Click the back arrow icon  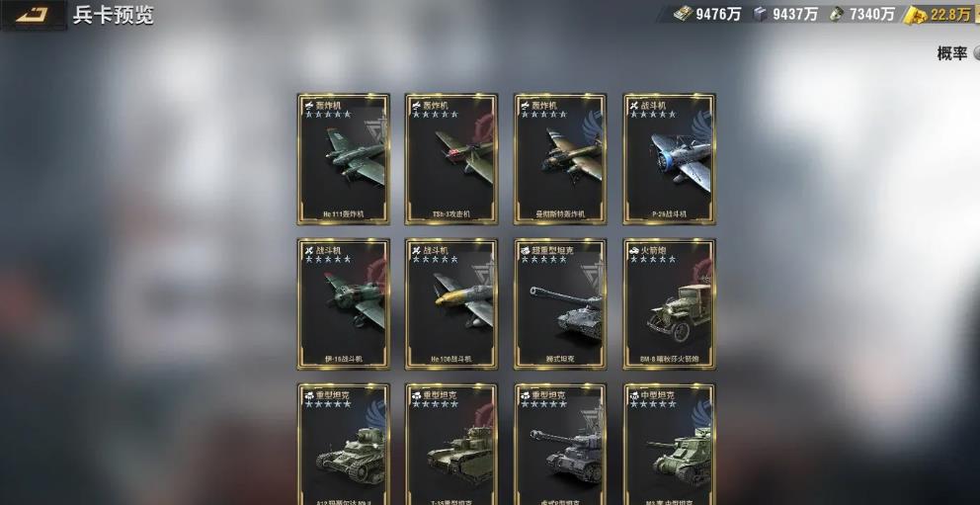[x=34, y=15]
